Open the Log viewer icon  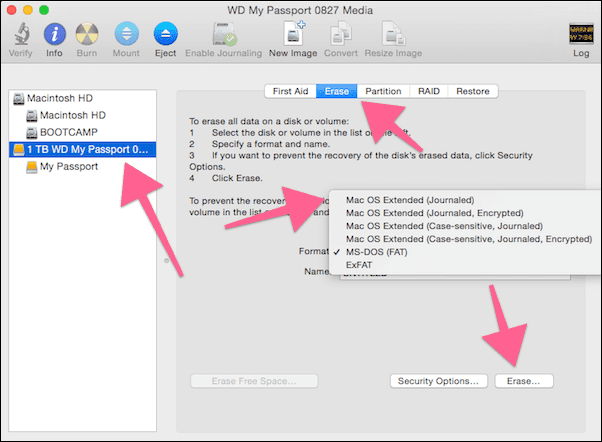coord(581,33)
